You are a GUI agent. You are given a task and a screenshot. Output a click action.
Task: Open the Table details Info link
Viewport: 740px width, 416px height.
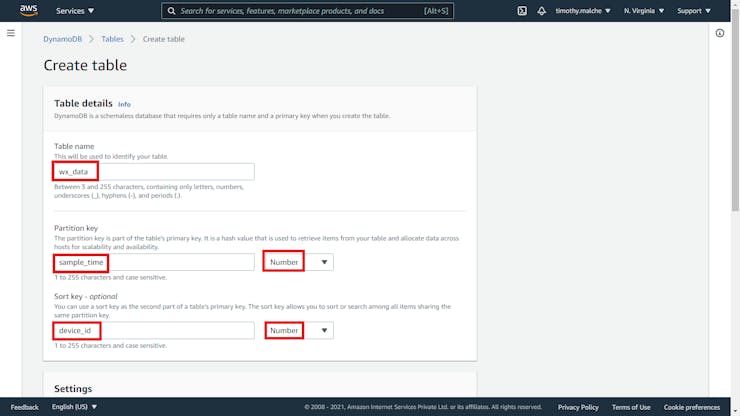coord(124,104)
